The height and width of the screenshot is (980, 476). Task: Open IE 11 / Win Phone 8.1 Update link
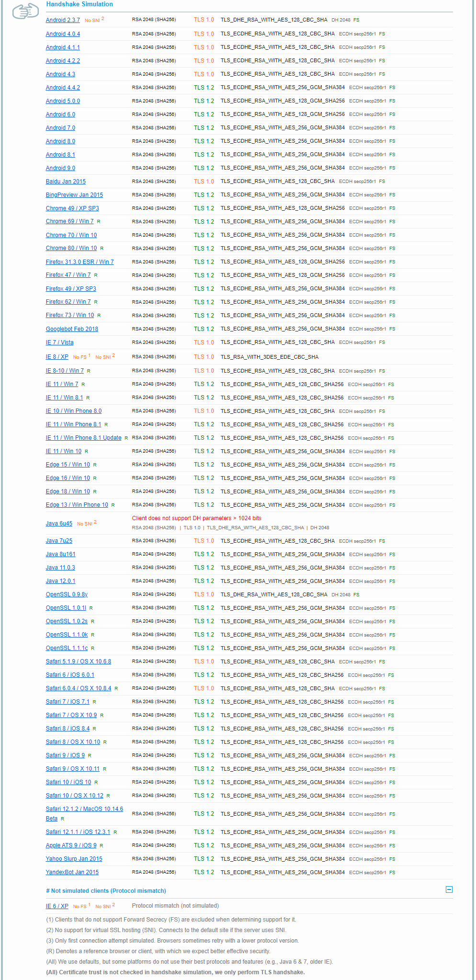pos(83,438)
